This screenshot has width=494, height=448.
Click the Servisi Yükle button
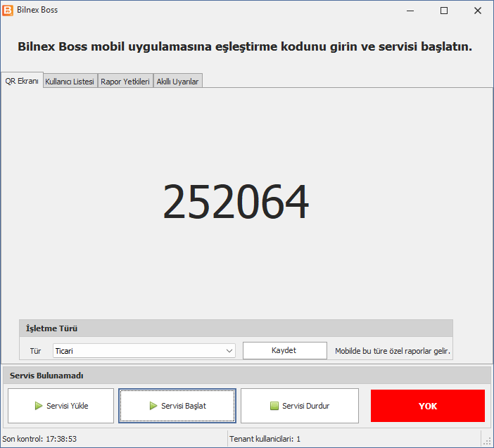61,406
